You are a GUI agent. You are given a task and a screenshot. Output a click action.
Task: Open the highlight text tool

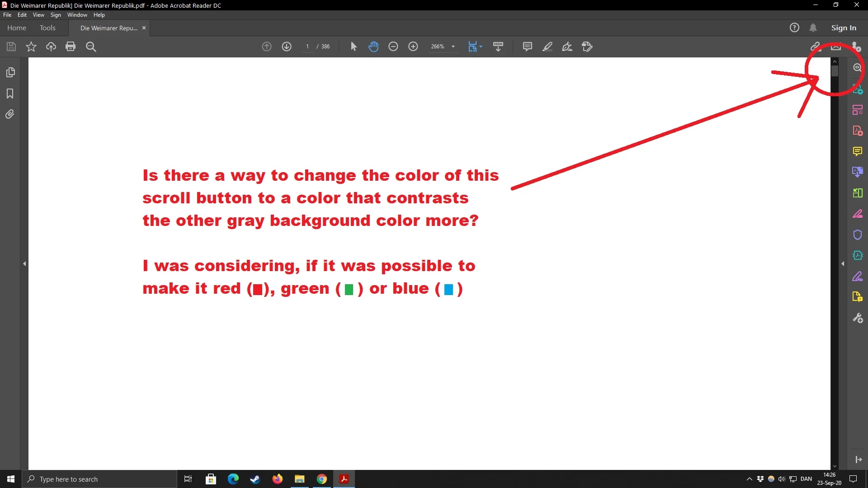coord(547,47)
